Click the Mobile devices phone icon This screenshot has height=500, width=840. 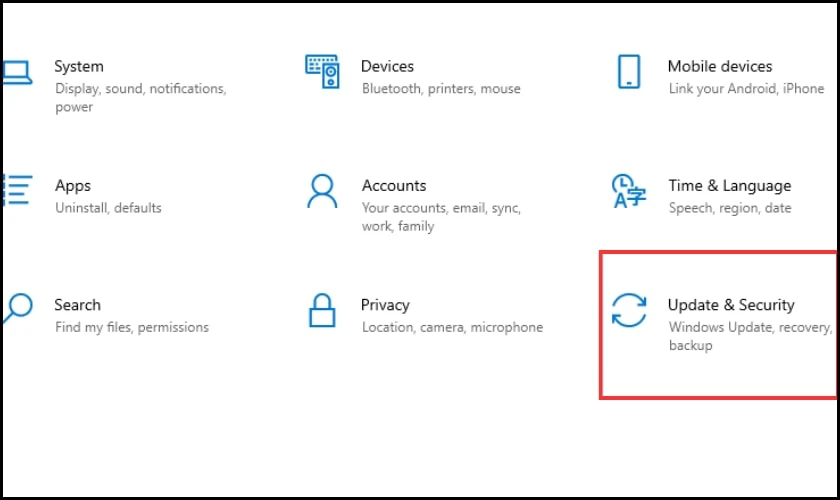coord(629,71)
